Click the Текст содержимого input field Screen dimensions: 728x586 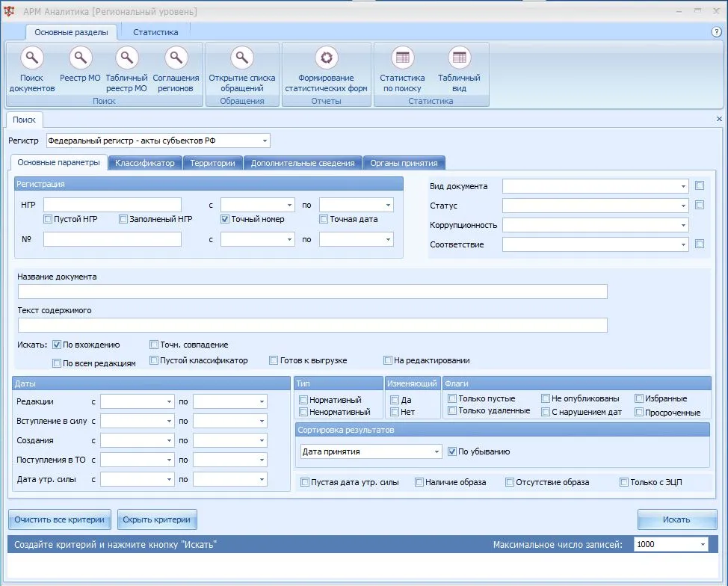pos(312,325)
